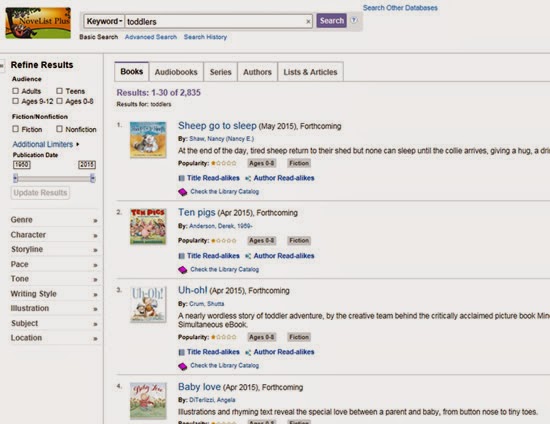The height and width of the screenshot is (424, 550).
Task: Open the Baby love title link
Action: (200, 387)
